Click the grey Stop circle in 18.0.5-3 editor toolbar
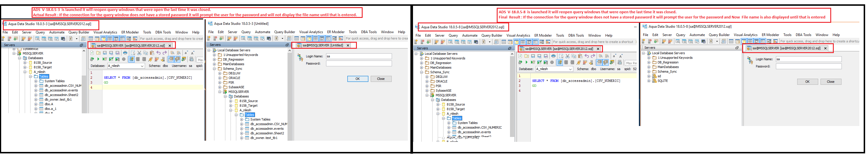 tap(124, 59)
